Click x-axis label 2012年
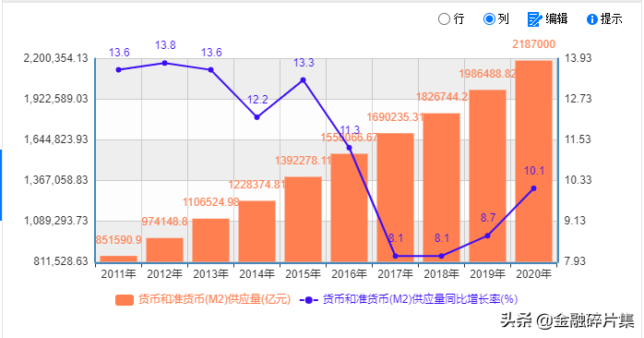644x338 pixels. coord(165,274)
